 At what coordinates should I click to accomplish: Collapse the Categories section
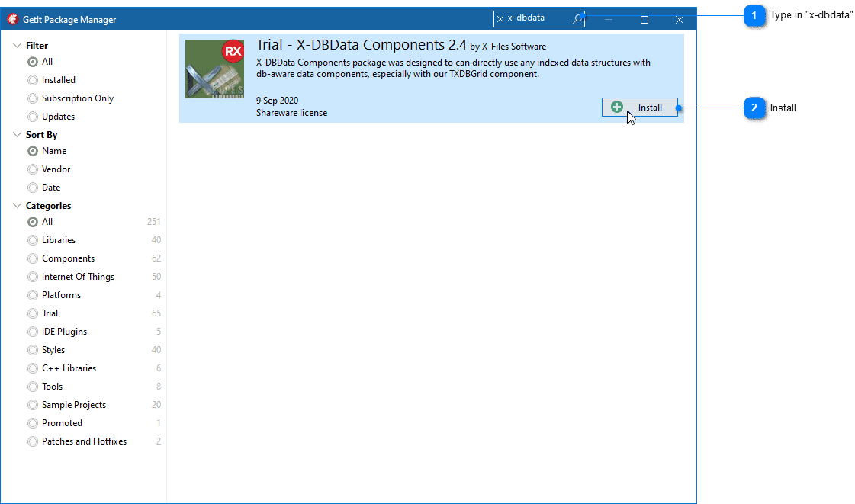pyautogui.click(x=17, y=205)
